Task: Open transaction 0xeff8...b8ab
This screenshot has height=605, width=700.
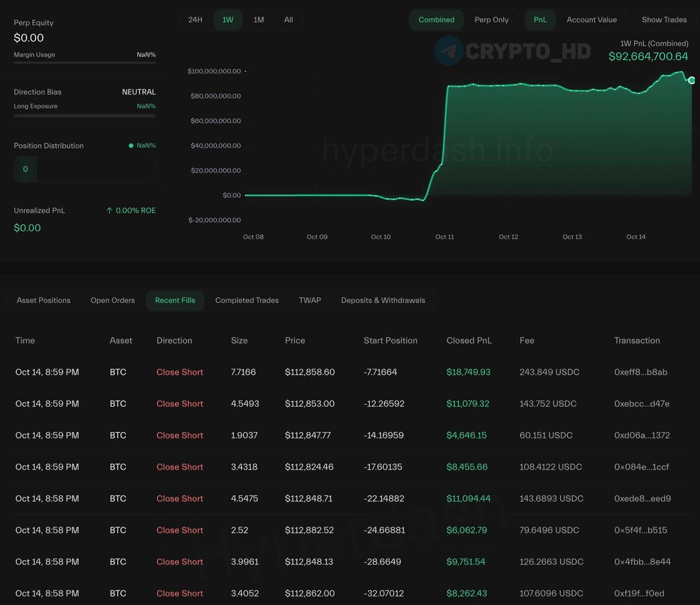Action: (x=640, y=372)
